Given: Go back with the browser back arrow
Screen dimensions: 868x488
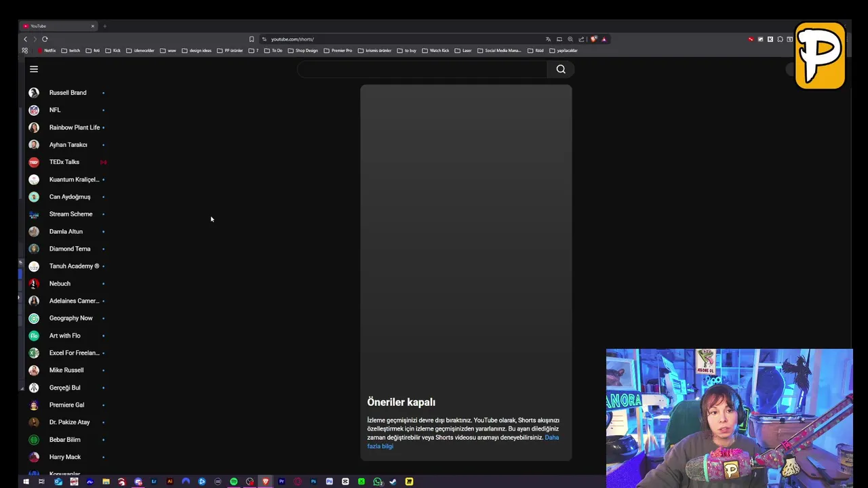Looking at the screenshot, I should click(x=26, y=39).
